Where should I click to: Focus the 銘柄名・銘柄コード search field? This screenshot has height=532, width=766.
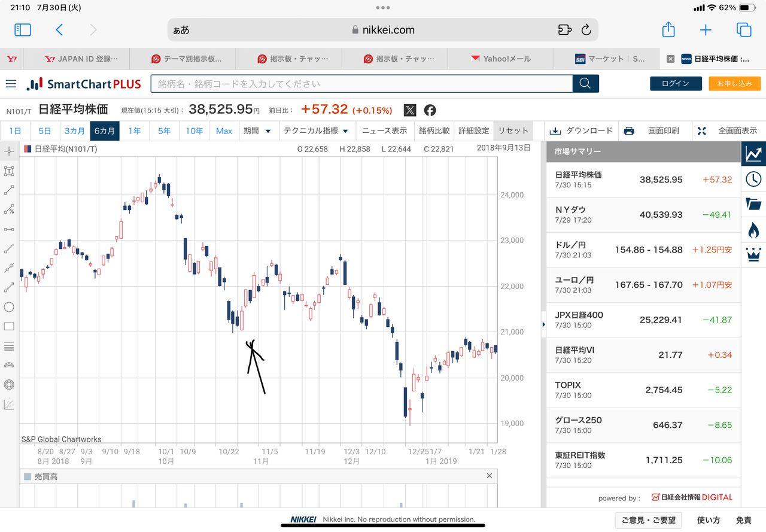[361, 84]
